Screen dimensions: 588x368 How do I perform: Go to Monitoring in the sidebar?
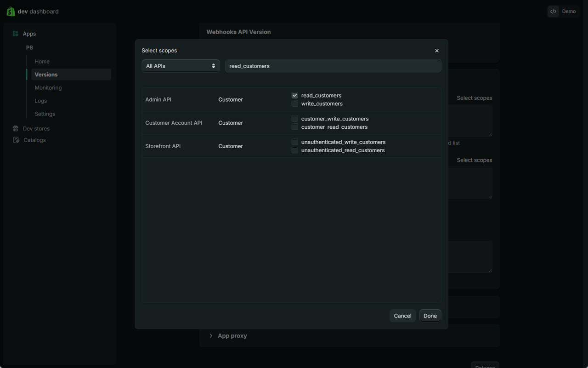[x=48, y=88]
